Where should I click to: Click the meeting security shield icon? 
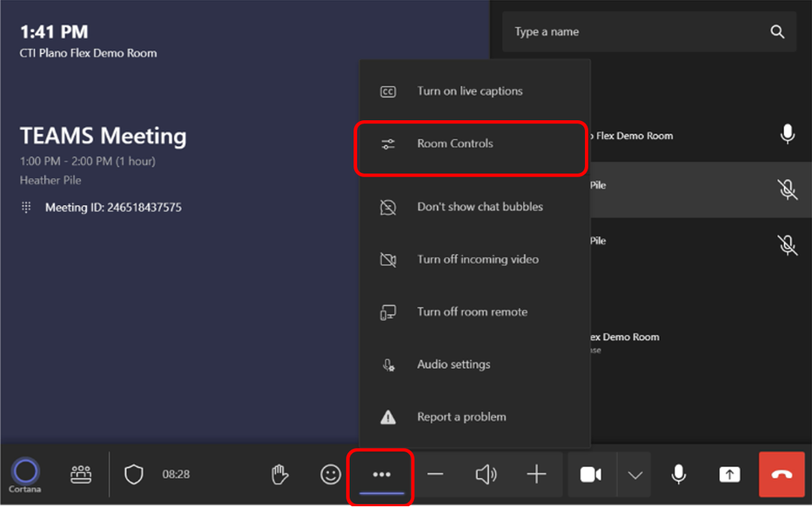point(134,474)
